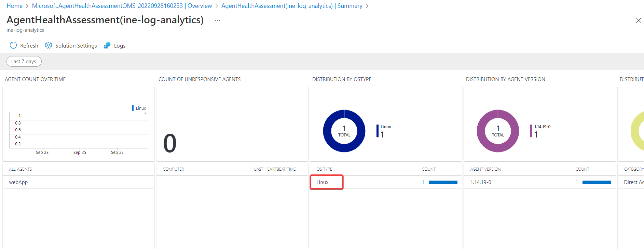The width and height of the screenshot is (644, 249).
Task: Open the Last 7 days time filter
Action: [24, 62]
